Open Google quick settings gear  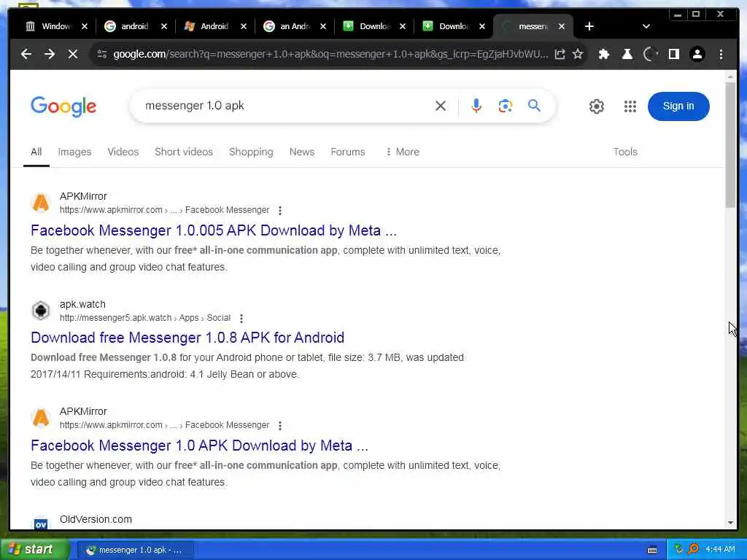pyautogui.click(x=597, y=106)
